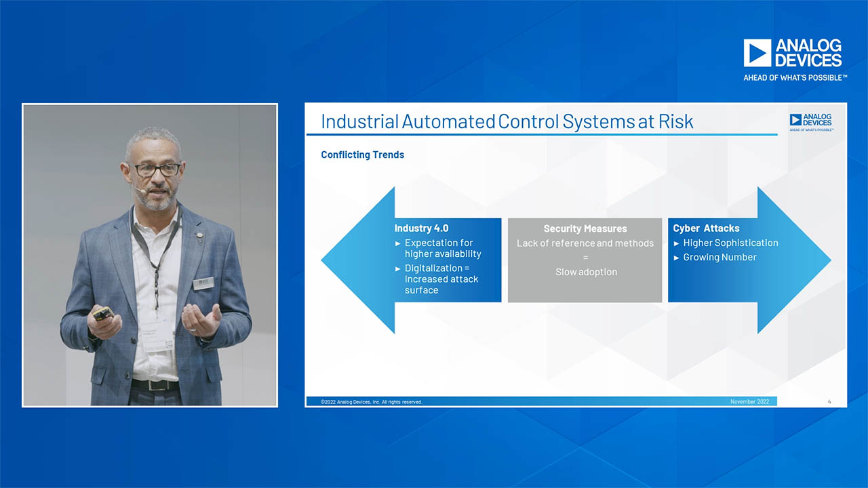Screen dimensions: 868x488
Task: Click the bullet arrow before Growing Number
Action: 676,258
